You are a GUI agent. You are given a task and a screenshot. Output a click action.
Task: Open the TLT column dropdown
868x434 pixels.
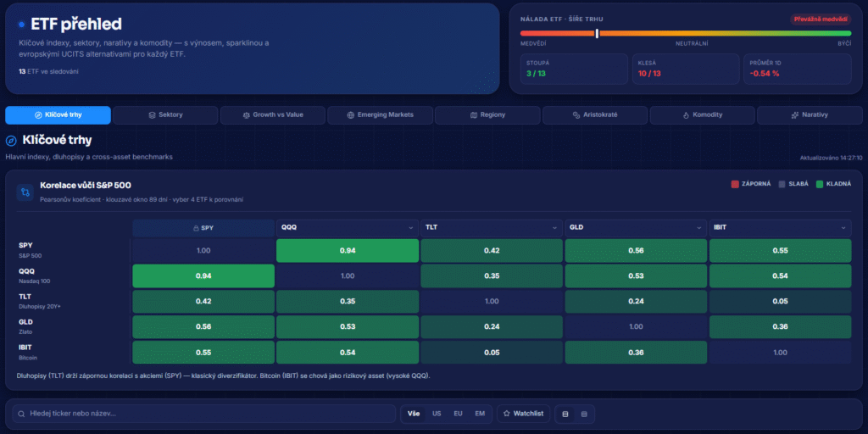(492, 227)
